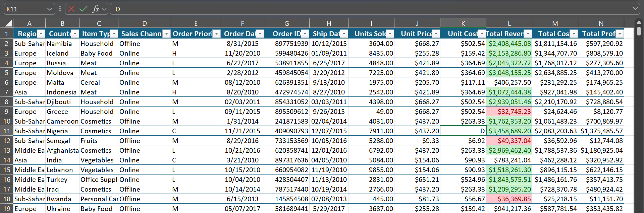Open the Total Cost column filter
This screenshot has width=644, height=213.
[574, 34]
